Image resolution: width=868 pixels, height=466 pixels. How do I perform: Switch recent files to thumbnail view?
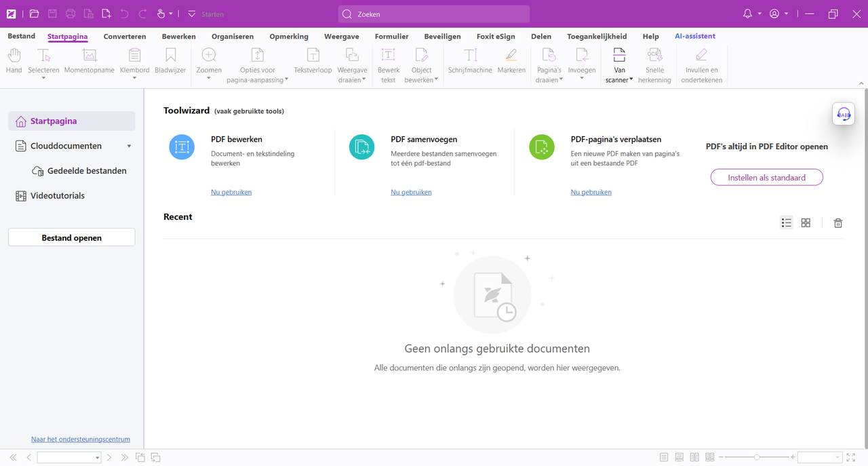pos(806,223)
